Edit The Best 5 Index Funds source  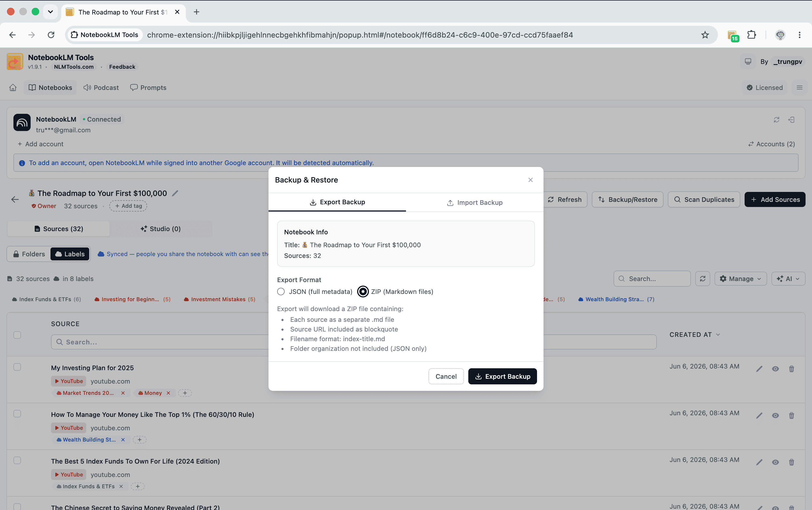[x=759, y=462]
